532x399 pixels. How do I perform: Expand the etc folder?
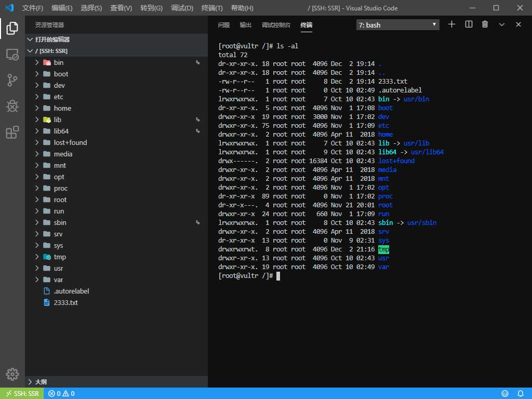pyautogui.click(x=116, y=97)
